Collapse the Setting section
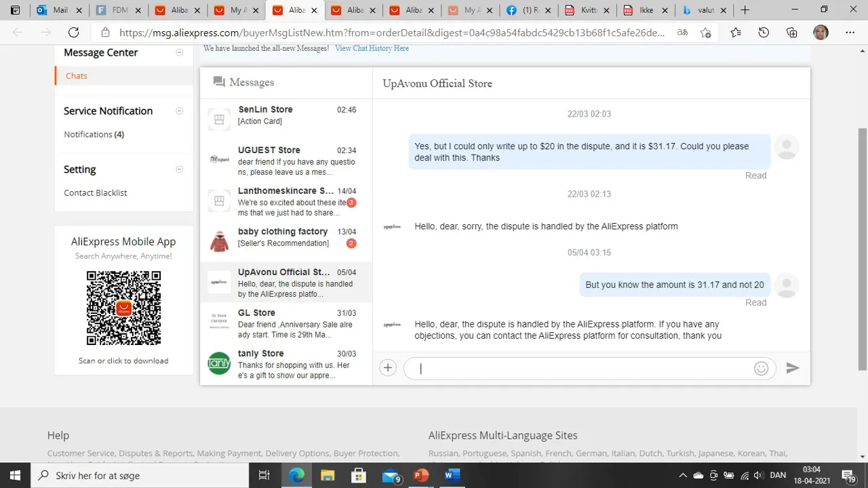The height and width of the screenshot is (488, 868). [179, 169]
